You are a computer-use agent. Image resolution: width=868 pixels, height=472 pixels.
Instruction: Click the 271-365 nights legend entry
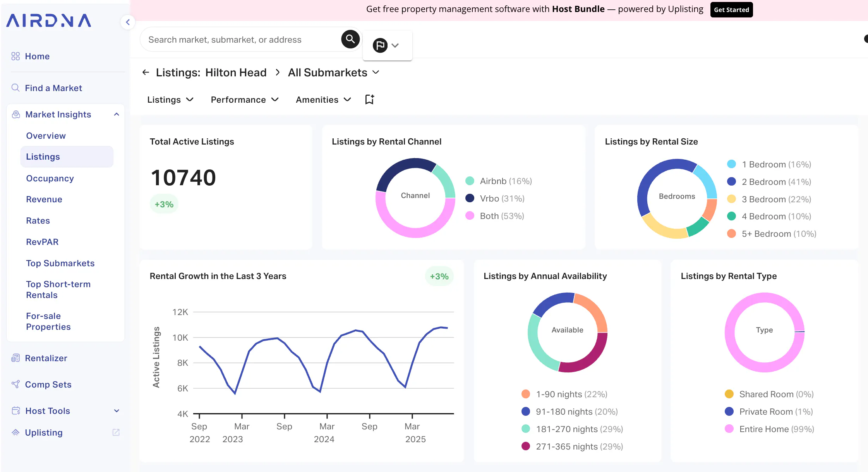click(x=572, y=446)
